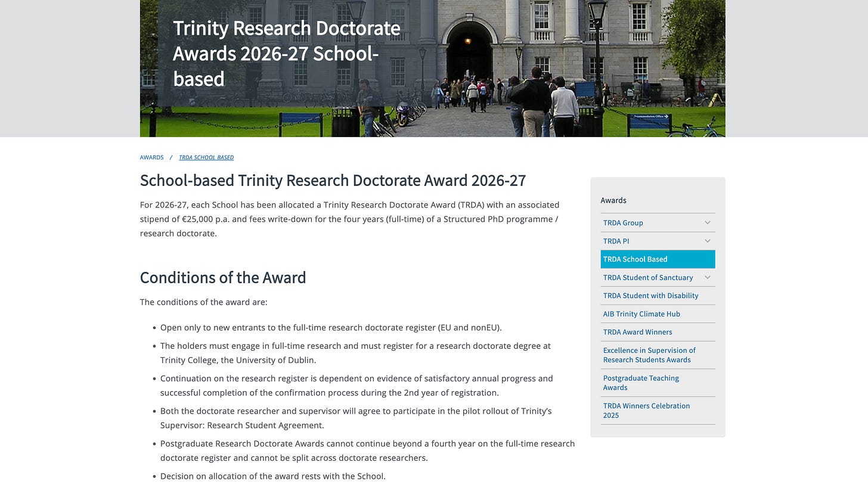Click the TRDA SCHOOL BASED breadcrumb
Viewport: 868px width, 496px height.
[206, 157]
